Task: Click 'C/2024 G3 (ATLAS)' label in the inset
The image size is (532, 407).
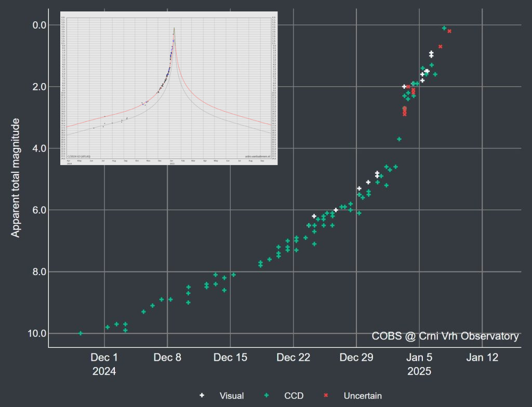Action: tap(79, 157)
